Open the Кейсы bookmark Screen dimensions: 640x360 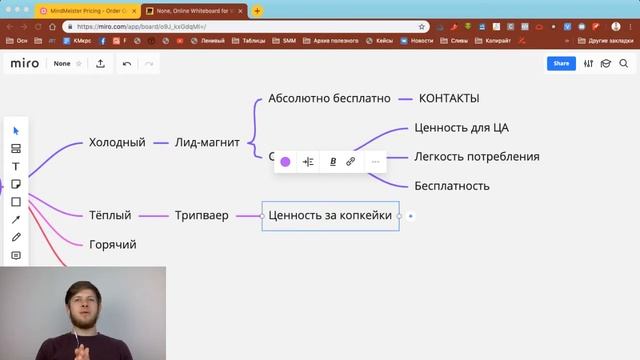coord(380,41)
